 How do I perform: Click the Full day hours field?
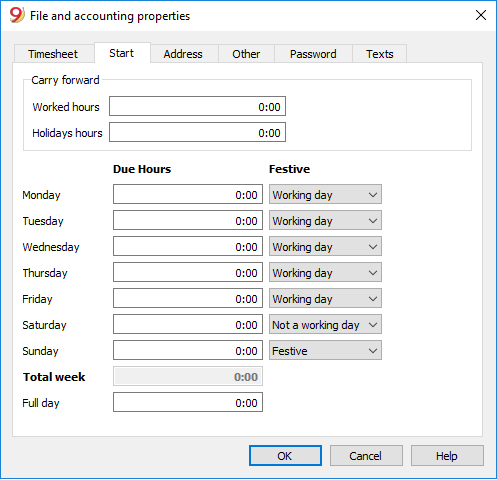click(x=188, y=402)
